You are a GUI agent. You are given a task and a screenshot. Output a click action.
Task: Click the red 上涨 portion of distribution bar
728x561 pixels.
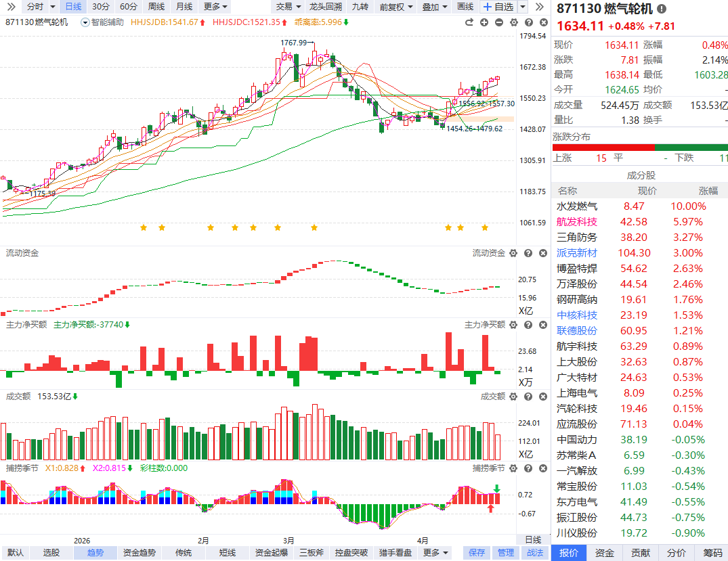coord(603,147)
